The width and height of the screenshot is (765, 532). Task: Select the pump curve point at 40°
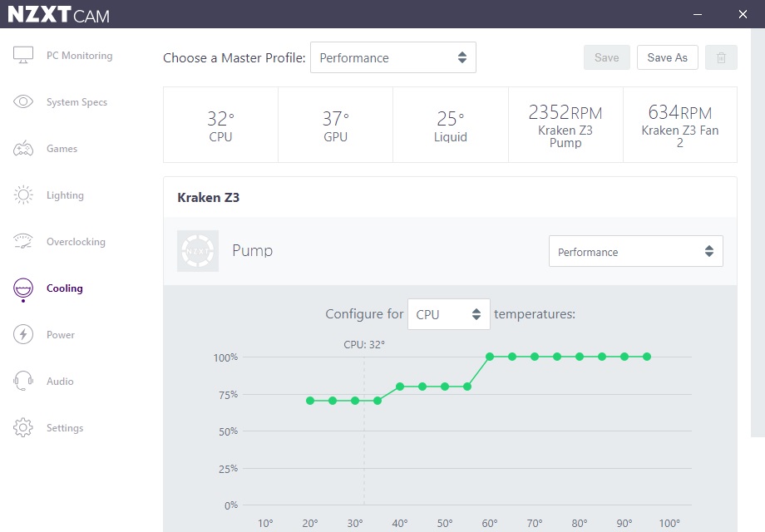click(x=400, y=387)
